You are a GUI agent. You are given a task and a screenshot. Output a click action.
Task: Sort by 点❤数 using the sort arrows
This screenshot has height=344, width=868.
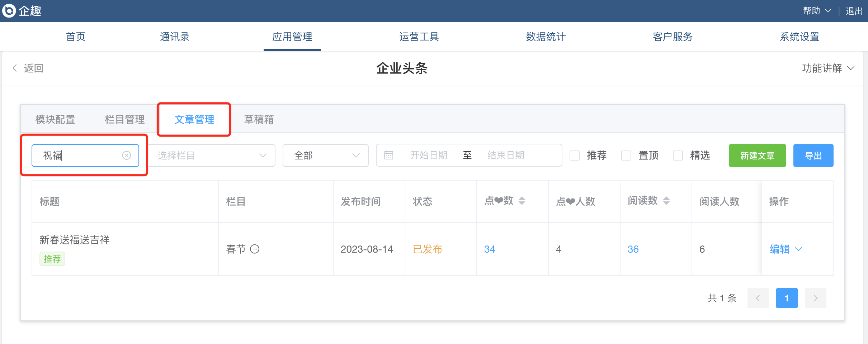coord(522,201)
